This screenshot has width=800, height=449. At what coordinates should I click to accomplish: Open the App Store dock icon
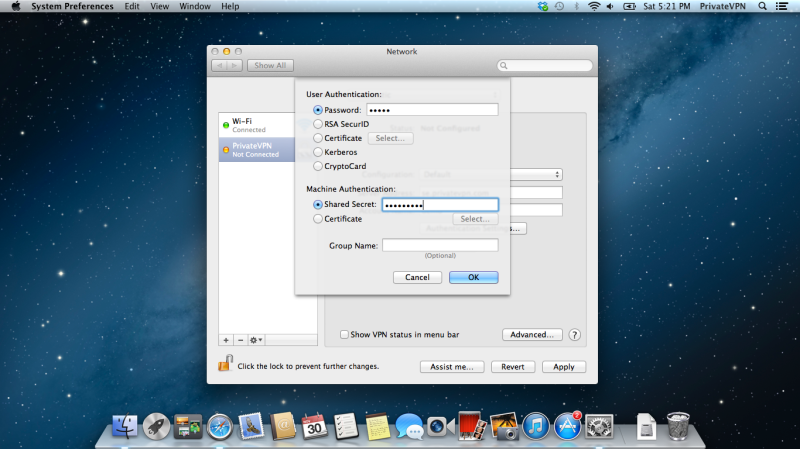point(568,427)
